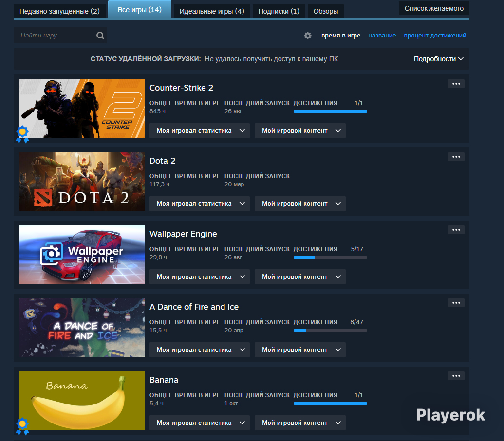The image size is (504, 441).
Task: Click the 8/47 achievements count
Action: point(356,322)
